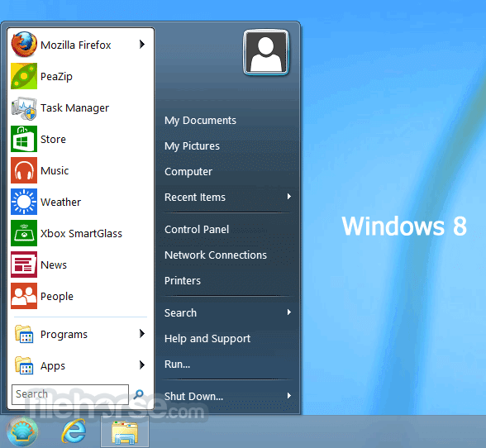Click the search magnifier icon

[x=139, y=394]
